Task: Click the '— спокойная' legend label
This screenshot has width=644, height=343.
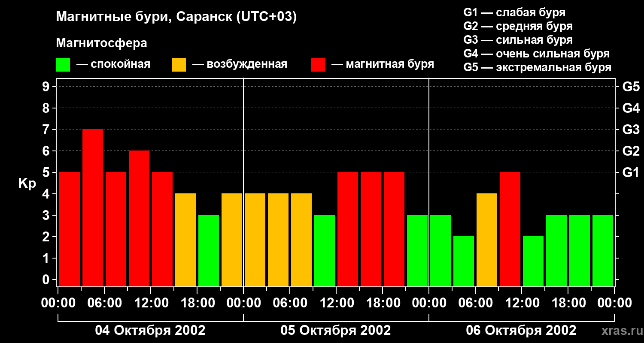Action: point(113,64)
